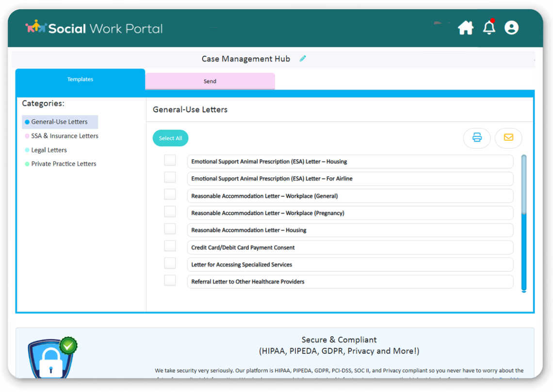Click the Social Work Portal logo

coord(94,28)
